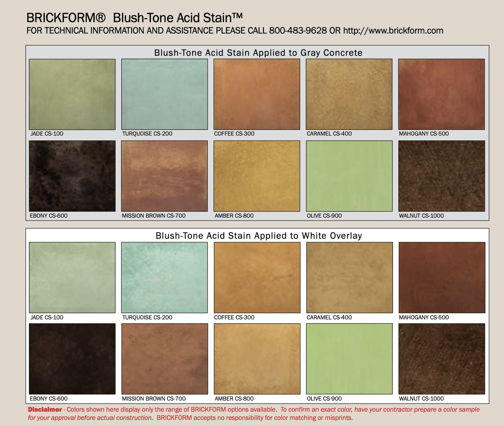The height and width of the screenshot is (425, 504).
Task: Click the Olive CS-900 swatch on White Overlay
Action: [349, 359]
